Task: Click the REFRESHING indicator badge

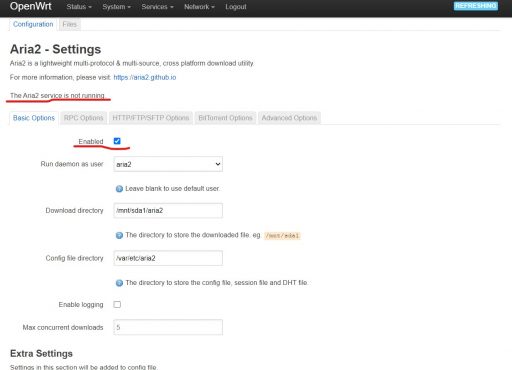Action: (x=476, y=6)
